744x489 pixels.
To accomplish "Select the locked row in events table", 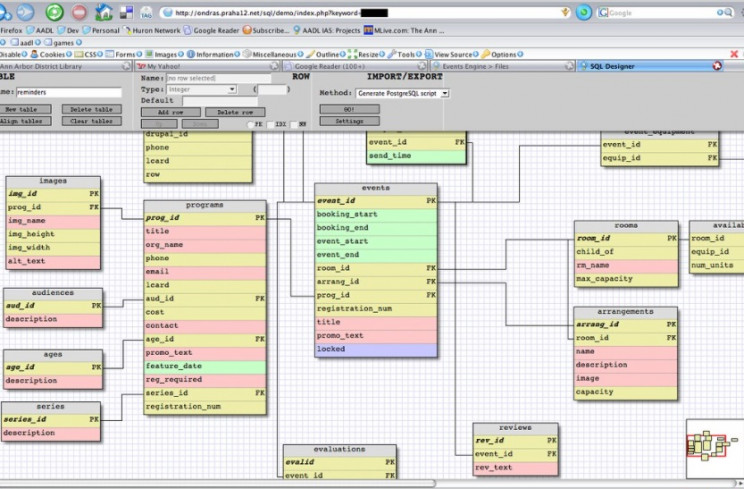I will coord(376,349).
